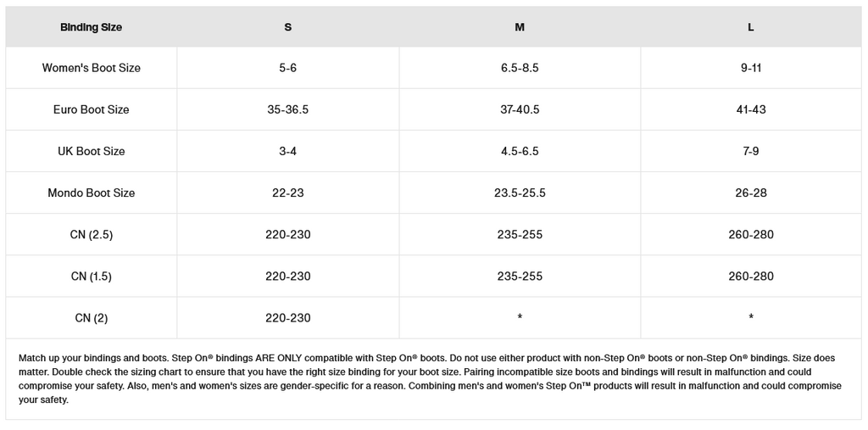
Task: Click the asterisk in CN (2) M column
Action: 520,317
